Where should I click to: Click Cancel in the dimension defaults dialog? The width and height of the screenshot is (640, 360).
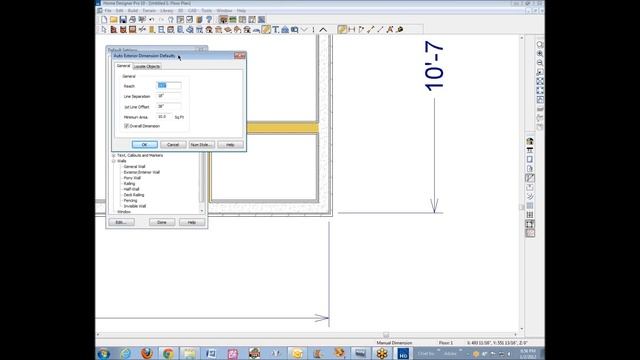pos(173,145)
